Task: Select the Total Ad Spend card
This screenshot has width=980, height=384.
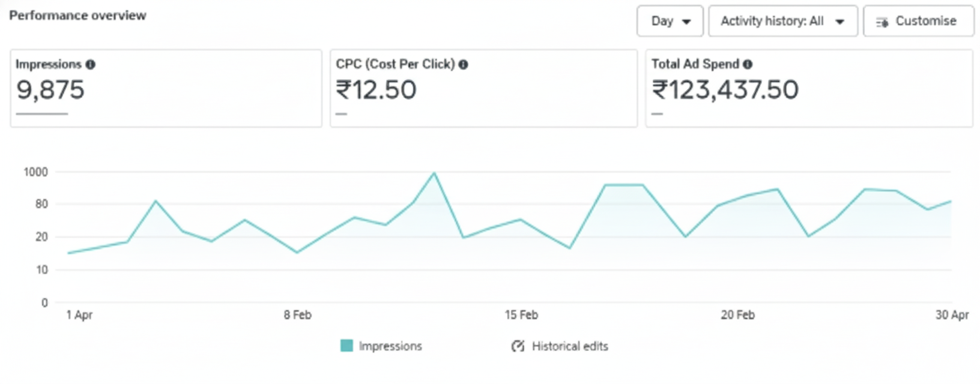Action: click(809, 89)
